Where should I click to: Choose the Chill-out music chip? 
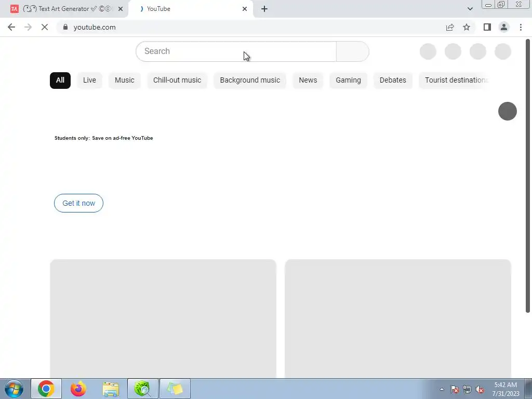coord(177,81)
